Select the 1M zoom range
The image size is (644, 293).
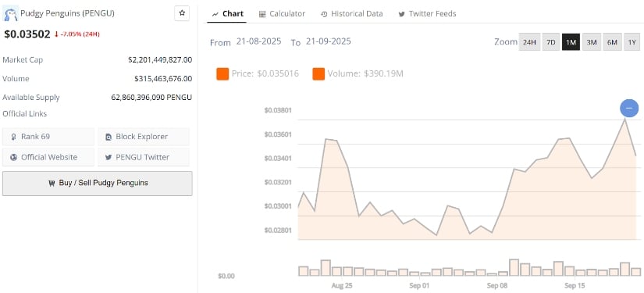[x=571, y=42]
